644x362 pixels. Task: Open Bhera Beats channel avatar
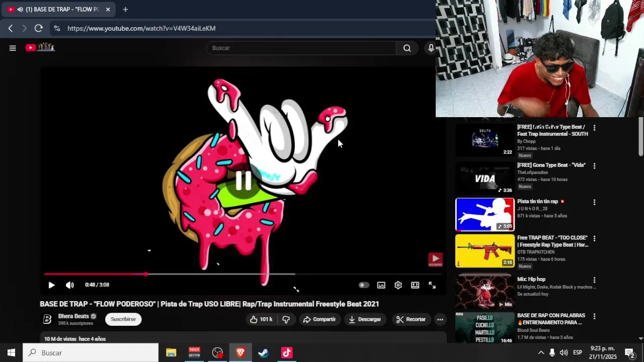[x=47, y=319]
